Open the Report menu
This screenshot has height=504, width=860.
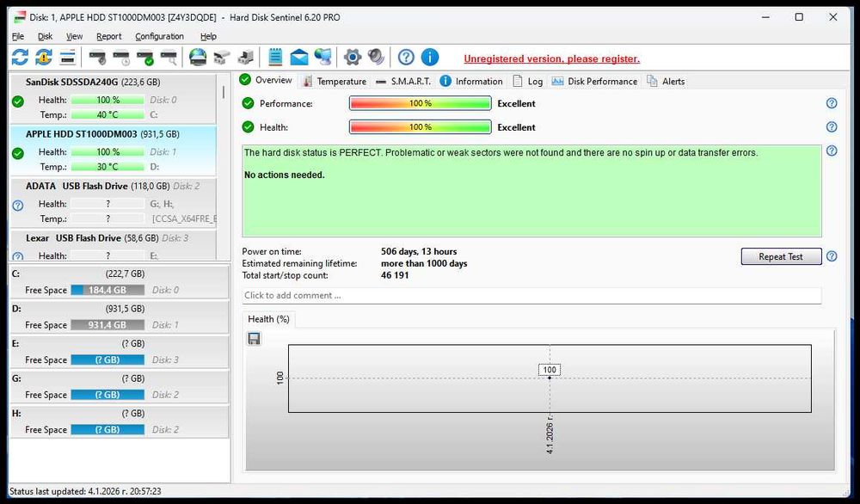[x=108, y=36]
